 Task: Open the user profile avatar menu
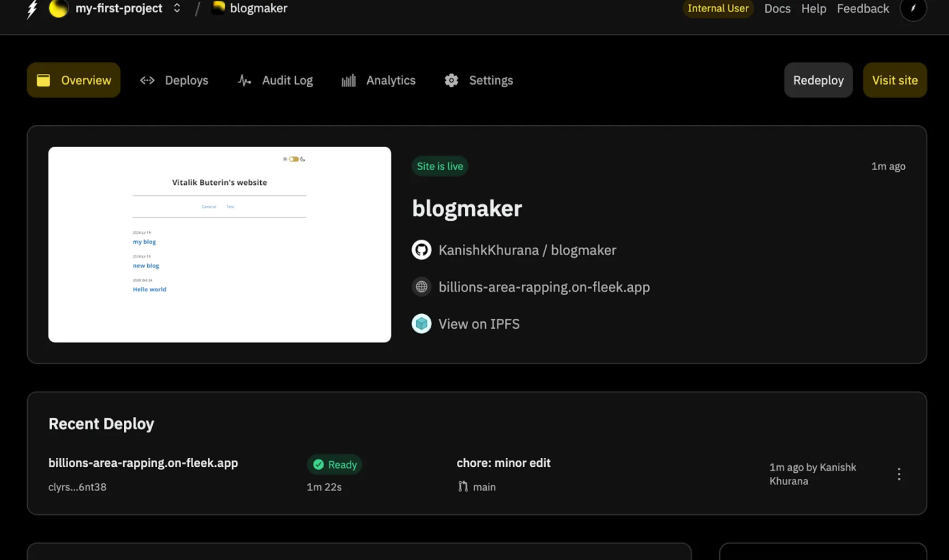click(913, 9)
